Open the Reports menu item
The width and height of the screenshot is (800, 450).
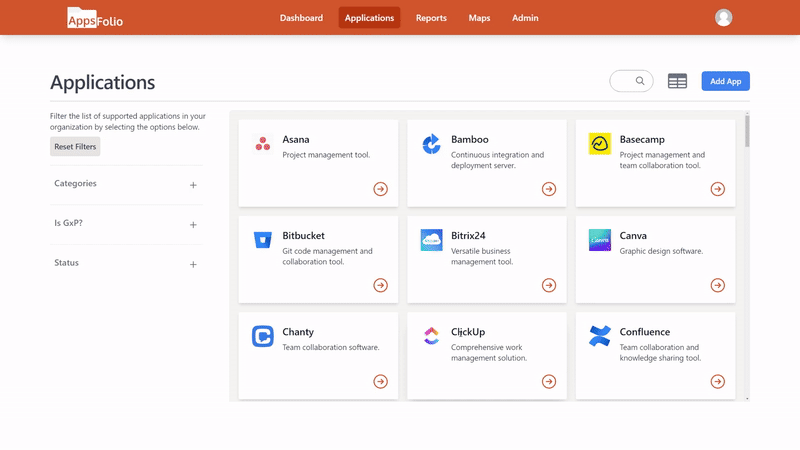(x=431, y=18)
